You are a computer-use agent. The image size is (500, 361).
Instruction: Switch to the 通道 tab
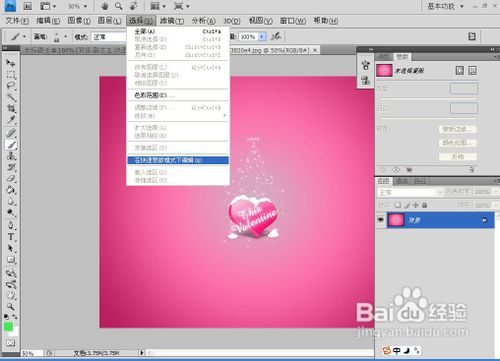pos(402,181)
